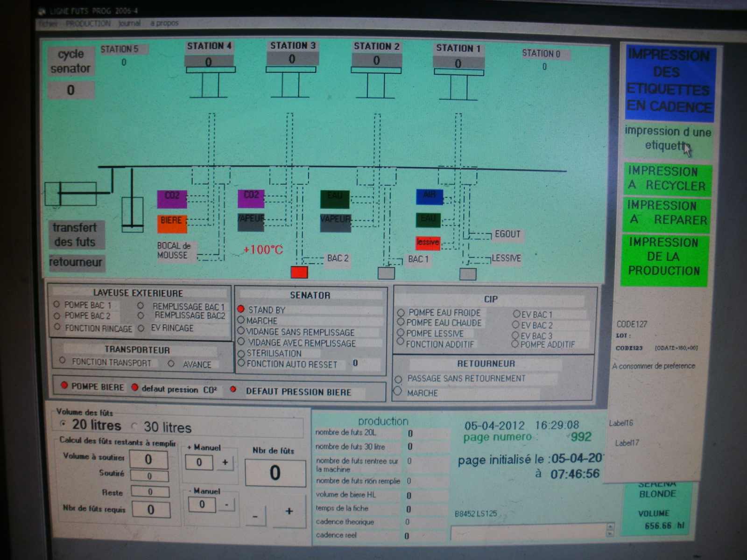
Task: Click the blue AIR valve block
Action: (x=429, y=196)
